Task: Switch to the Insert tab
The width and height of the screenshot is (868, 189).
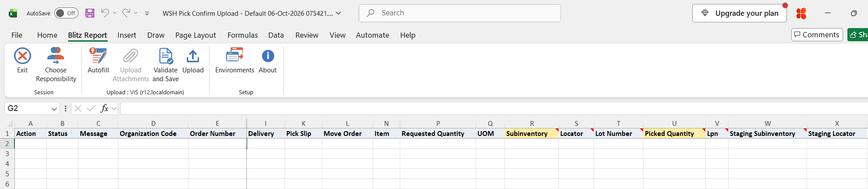Action: click(x=127, y=35)
